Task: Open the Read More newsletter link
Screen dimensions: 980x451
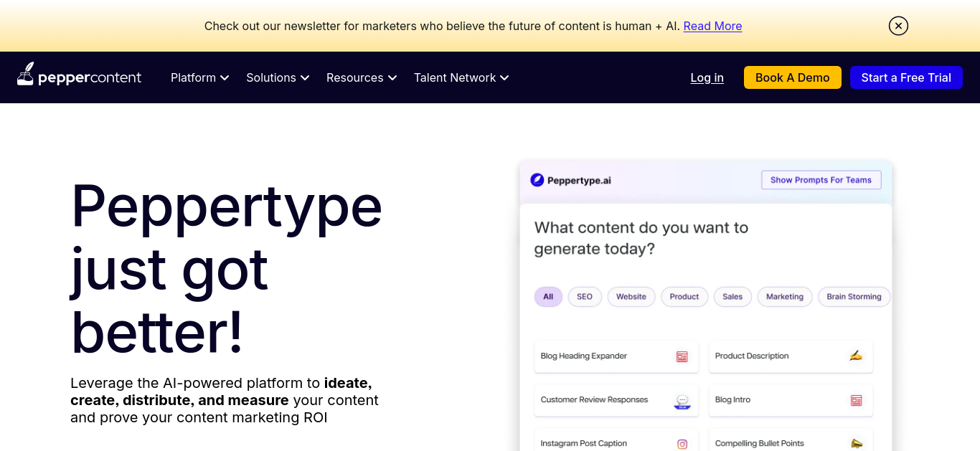Action: [x=712, y=26]
